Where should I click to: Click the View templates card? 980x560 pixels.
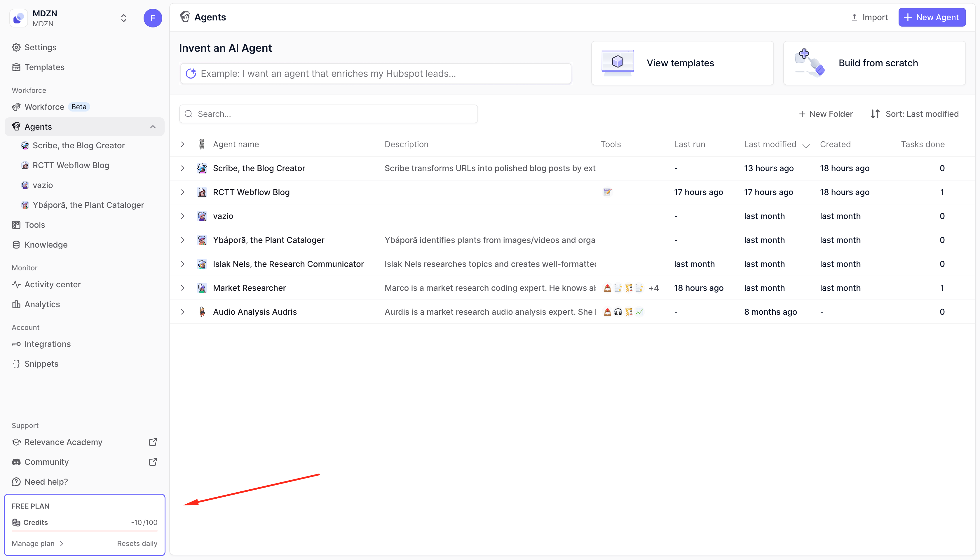click(682, 63)
